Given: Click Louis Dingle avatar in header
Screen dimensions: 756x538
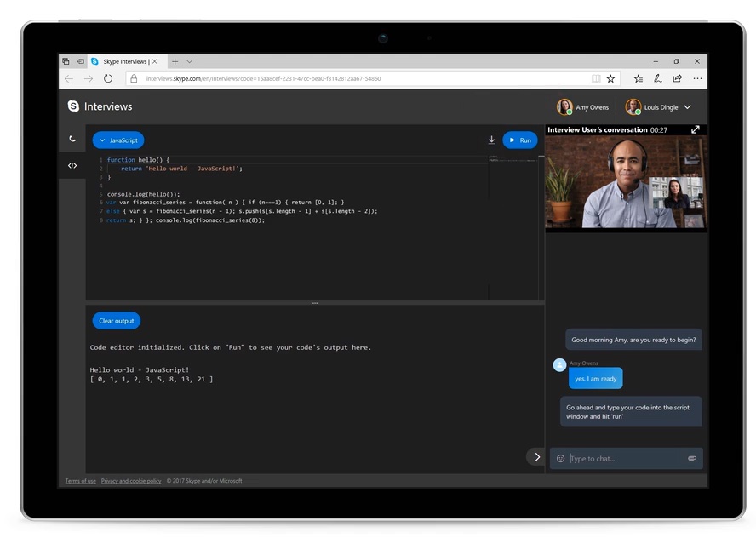Looking at the screenshot, I should pos(633,106).
